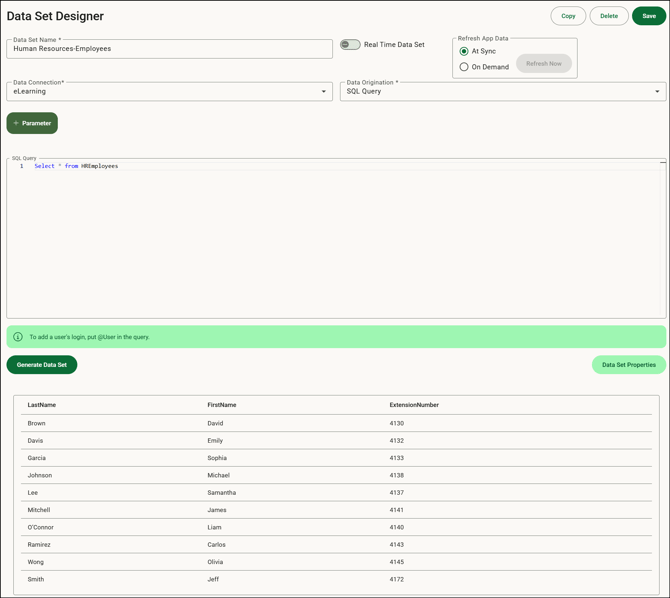The image size is (670, 598).
Task: Click the plus icon on Parameter button
Action: point(16,123)
